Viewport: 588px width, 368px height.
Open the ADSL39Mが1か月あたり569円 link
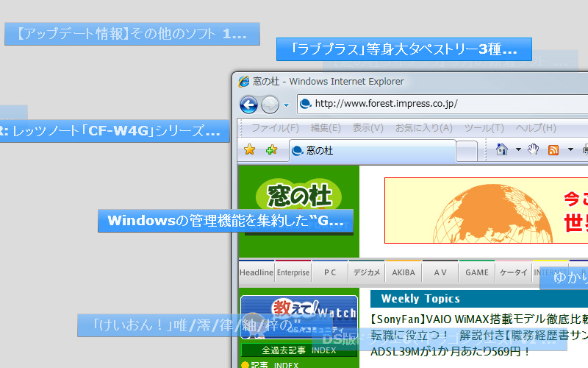point(450,352)
